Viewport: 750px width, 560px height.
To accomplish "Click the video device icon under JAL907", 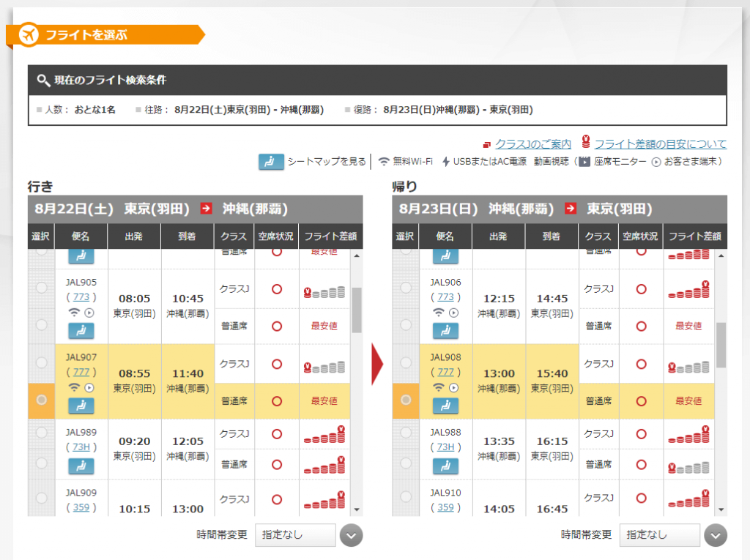I will pyautogui.click(x=89, y=388).
